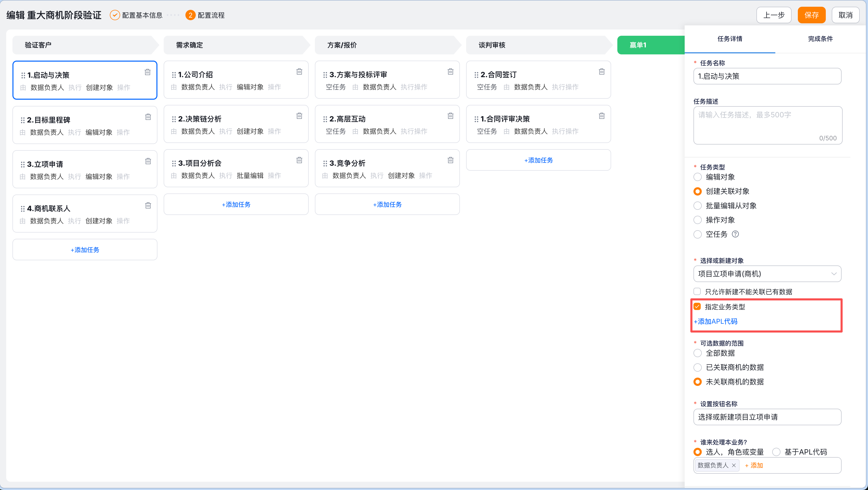The image size is (868, 490).
Task: Click +添加APL代码 link
Action: 716,321
